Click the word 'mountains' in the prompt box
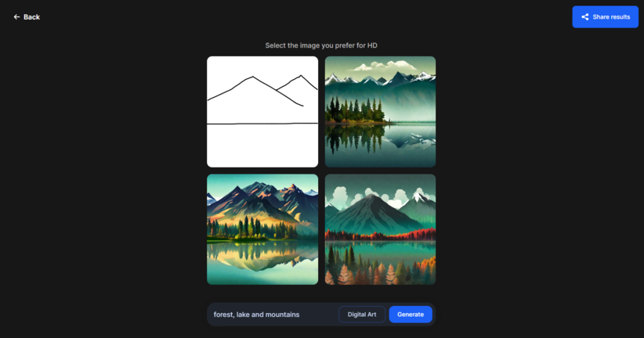Screen dimensions: 644x338 coord(282,315)
